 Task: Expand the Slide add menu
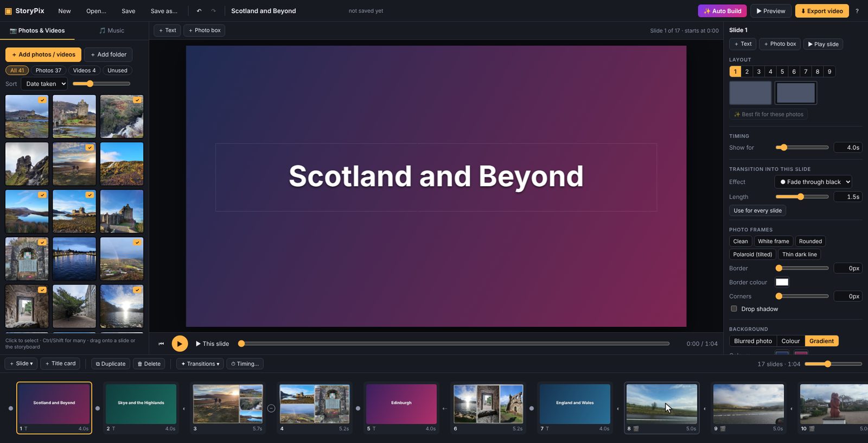click(x=21, y=364)
